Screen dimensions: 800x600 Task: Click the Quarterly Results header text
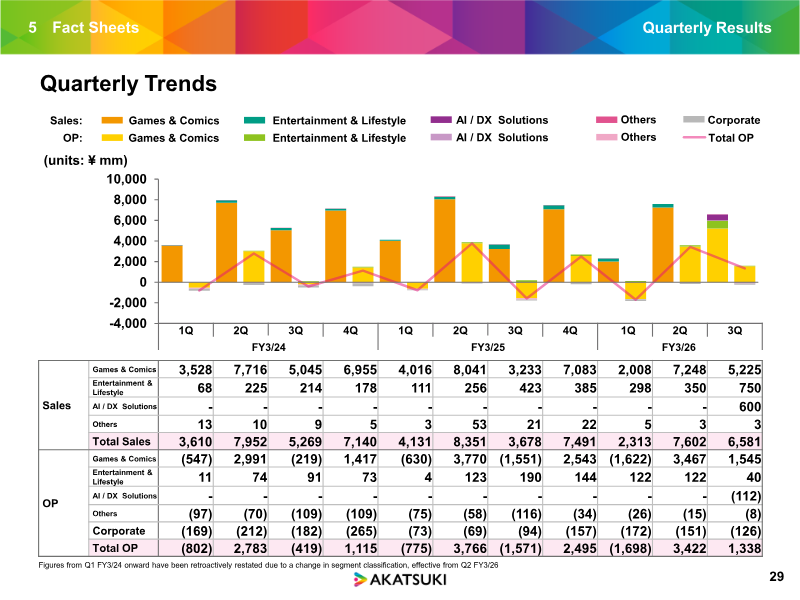tap(707, 28)
